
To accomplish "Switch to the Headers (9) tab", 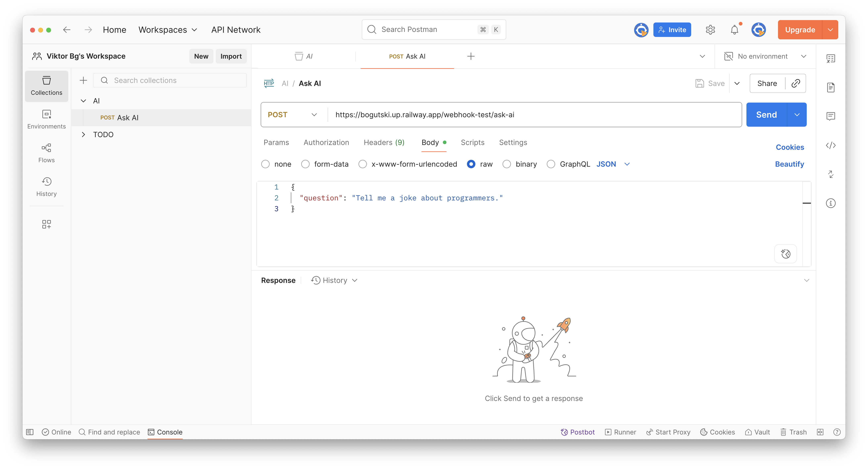I will point(384,142).
